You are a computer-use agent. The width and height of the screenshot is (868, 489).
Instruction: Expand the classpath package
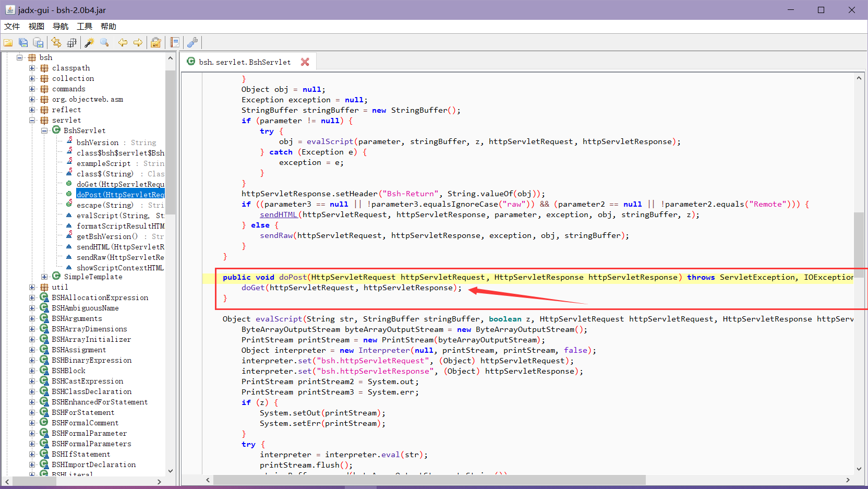pos(32,68)
